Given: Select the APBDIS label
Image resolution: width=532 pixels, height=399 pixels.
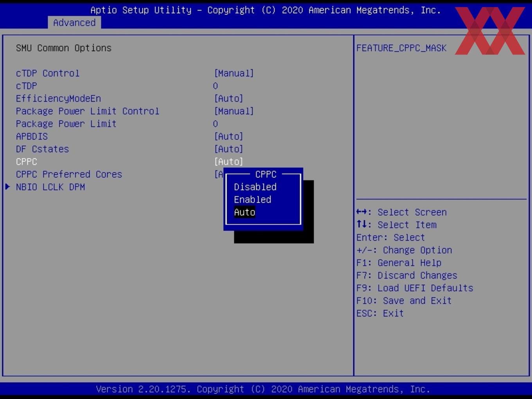Looking at the screenshot, I should click(32, 137).
